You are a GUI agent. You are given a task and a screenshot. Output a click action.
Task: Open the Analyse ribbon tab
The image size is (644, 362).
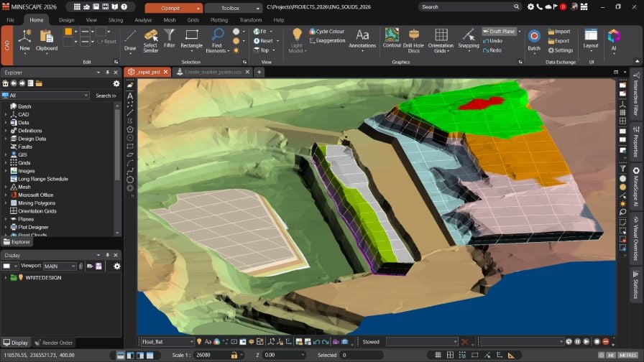coord(143,19)
